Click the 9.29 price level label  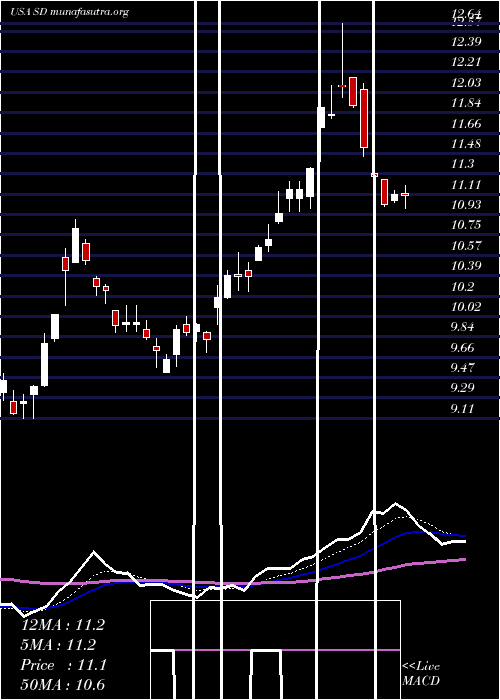tap(462, 388)
